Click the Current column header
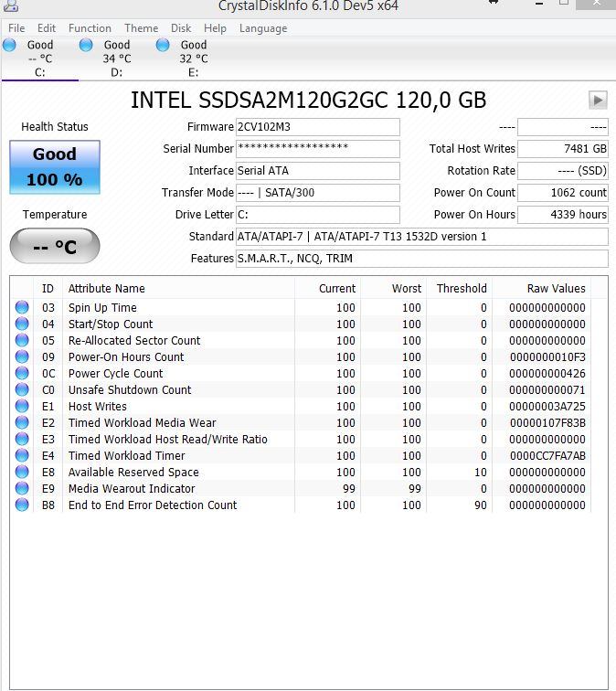The image size is (616, 691). 327,288
